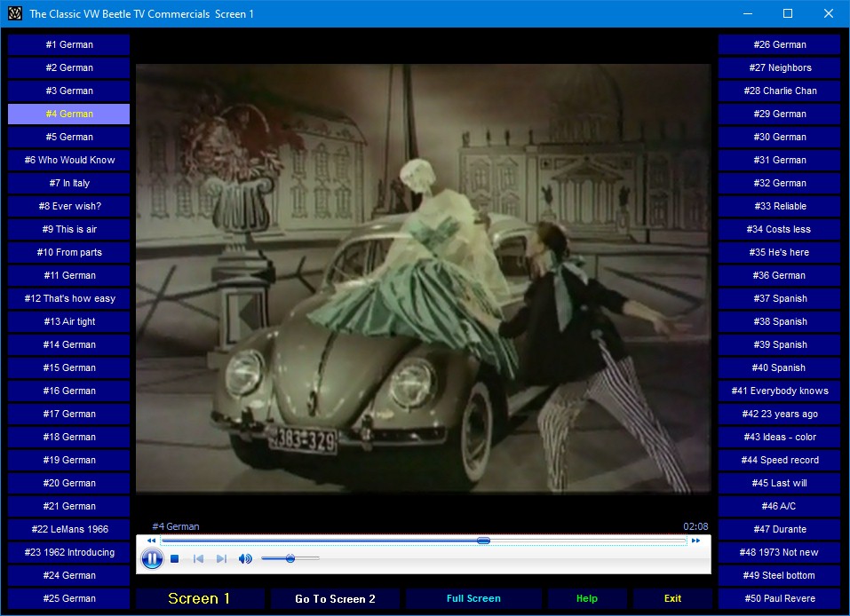The width and height of the screenshot is (850, 616).
Task: Click the 02:08 time display
Action: [695, 526]
